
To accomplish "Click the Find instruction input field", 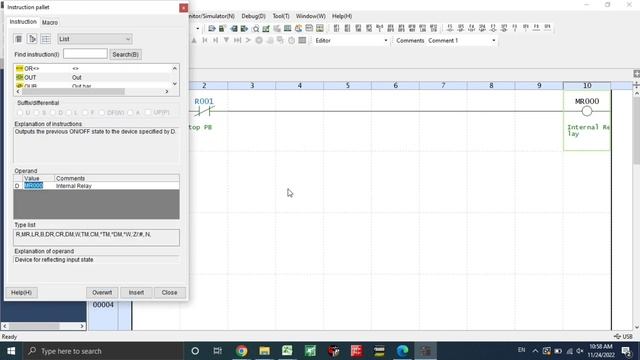I will point(85,54).
